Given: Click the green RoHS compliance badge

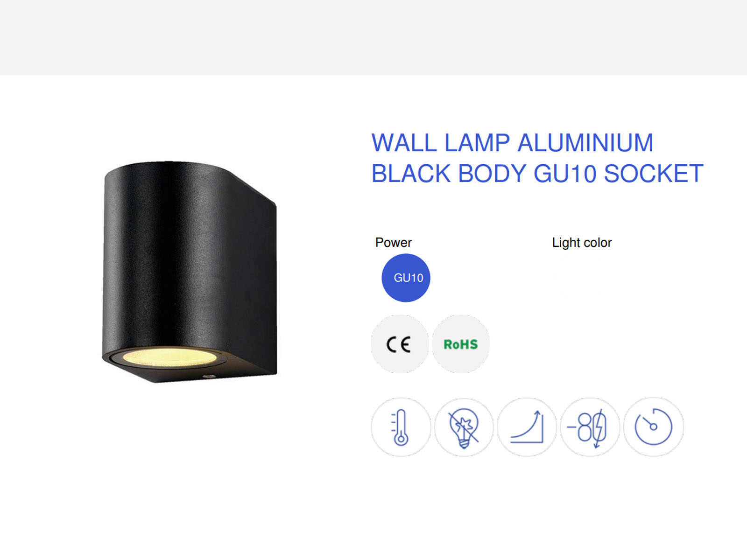Looking at the screenshot, I should coord(461,344).
